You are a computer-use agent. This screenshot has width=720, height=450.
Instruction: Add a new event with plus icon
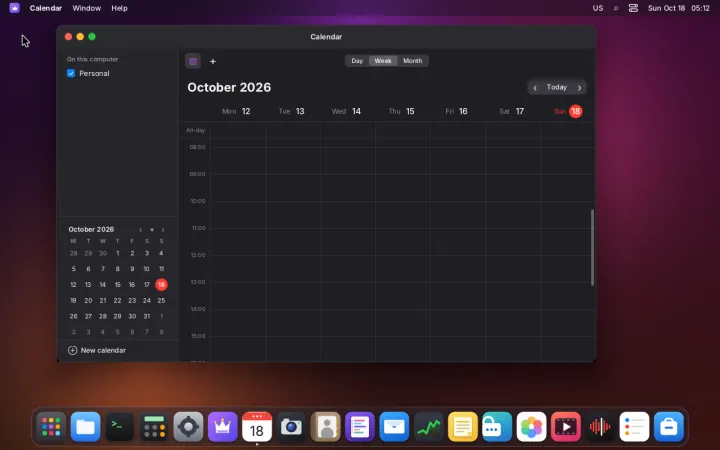tap(213, 61)
